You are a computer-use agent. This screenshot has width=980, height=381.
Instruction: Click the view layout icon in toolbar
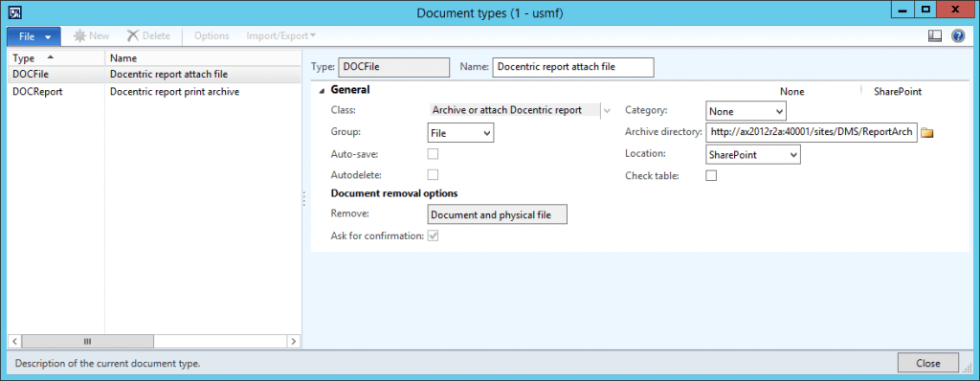[x=935, y=36]
